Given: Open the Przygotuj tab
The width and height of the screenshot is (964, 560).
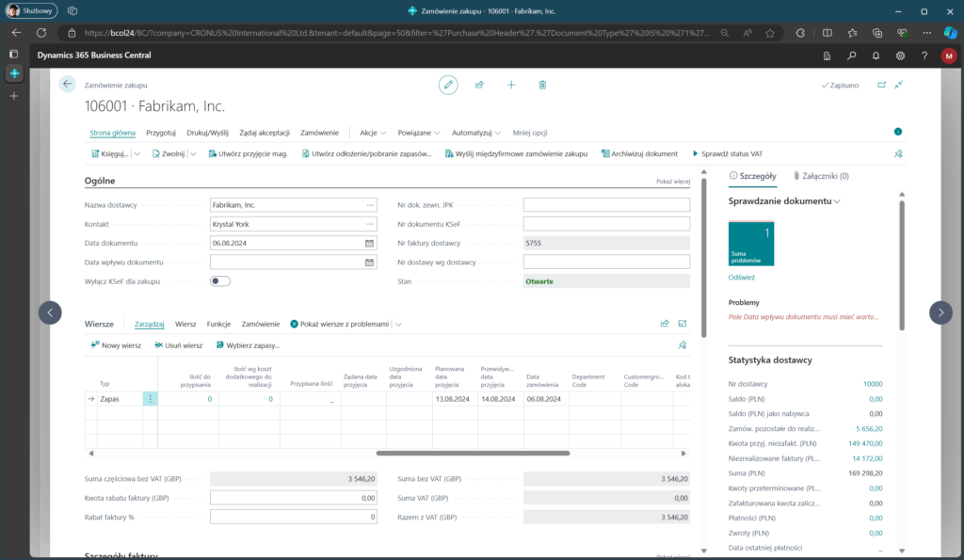Looking at the screenshot, I should 161,133.
